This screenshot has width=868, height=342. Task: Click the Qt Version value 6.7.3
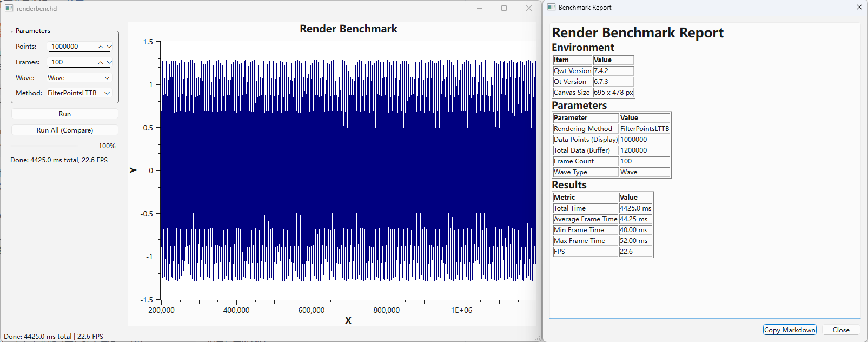[x=613, y=82]
